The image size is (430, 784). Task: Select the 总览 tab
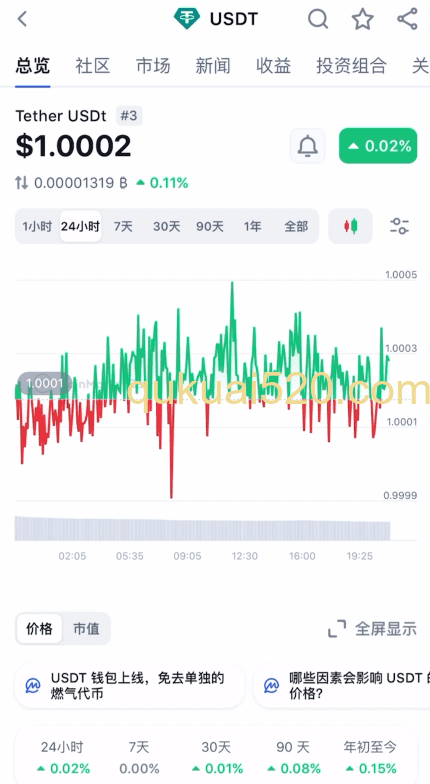[x=32, y=66]
